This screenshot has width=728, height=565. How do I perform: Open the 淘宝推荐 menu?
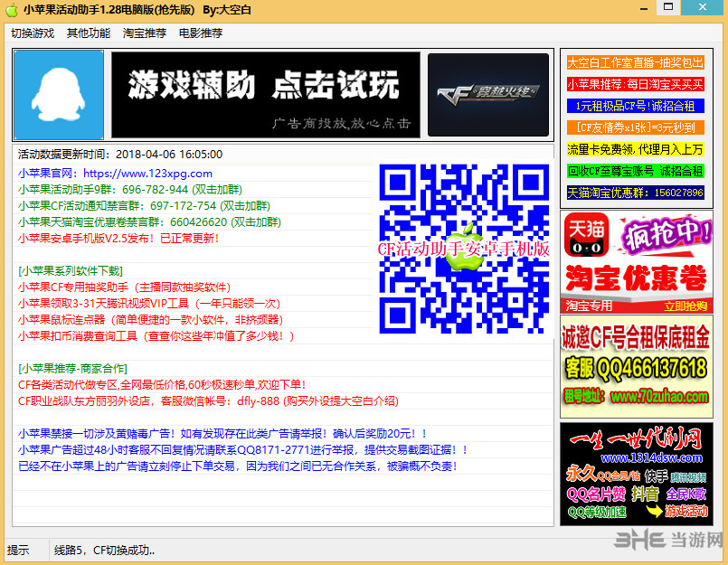(145, 33)
